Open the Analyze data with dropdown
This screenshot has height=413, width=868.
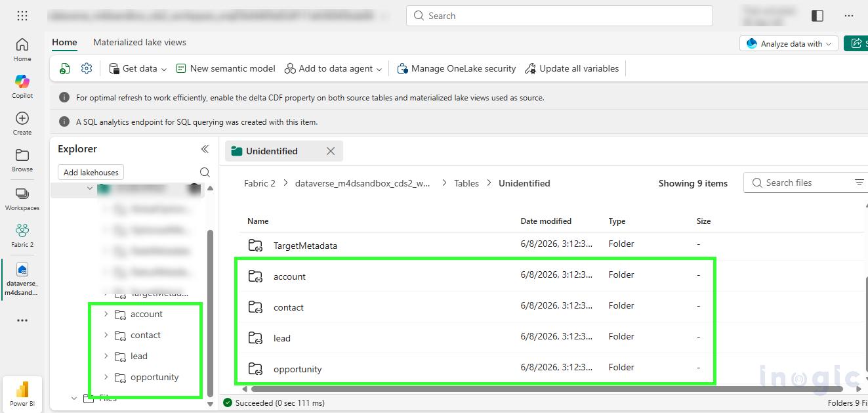click(789, 43)
